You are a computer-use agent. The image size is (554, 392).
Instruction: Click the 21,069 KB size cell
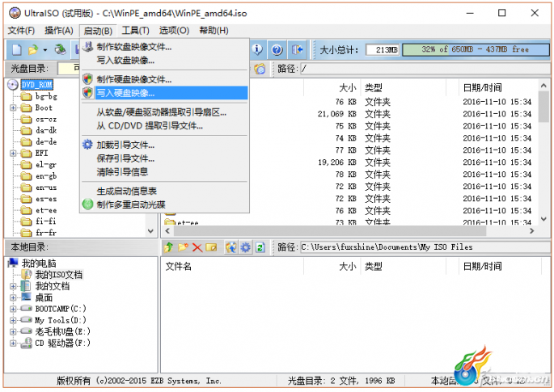pos(336,114)
